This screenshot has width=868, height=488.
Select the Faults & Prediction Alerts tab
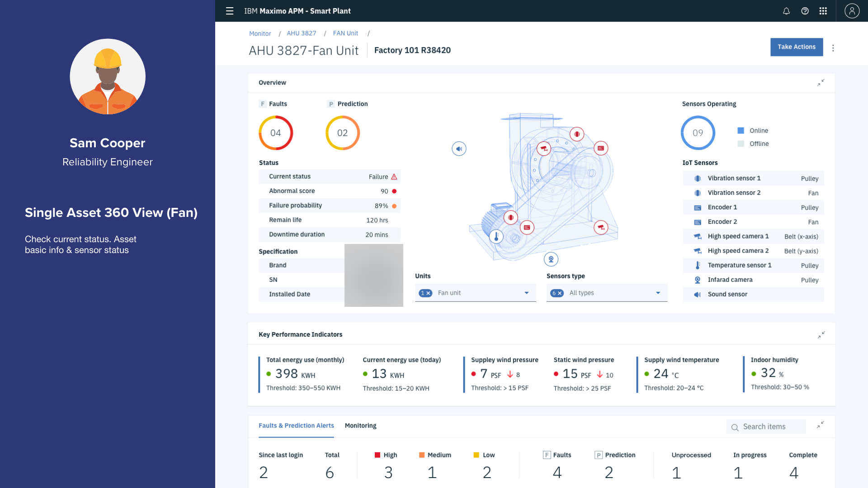(x=296, y=426)
